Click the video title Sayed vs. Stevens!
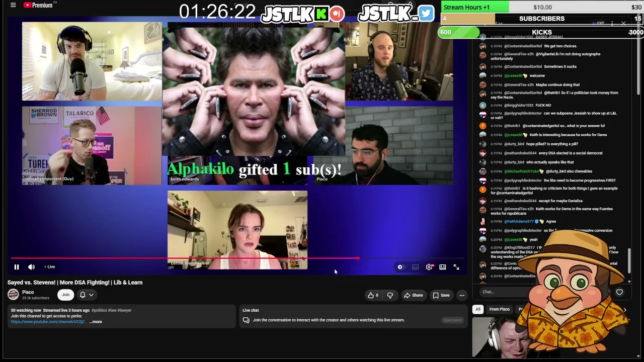The width and height of the screenshot is (644, 362). coord(75,283)
